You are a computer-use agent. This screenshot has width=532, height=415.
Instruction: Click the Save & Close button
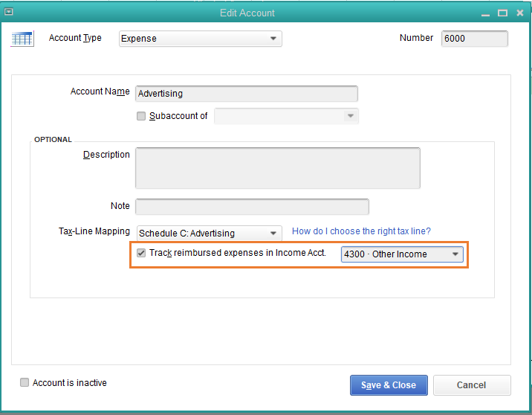click(389, 385)
